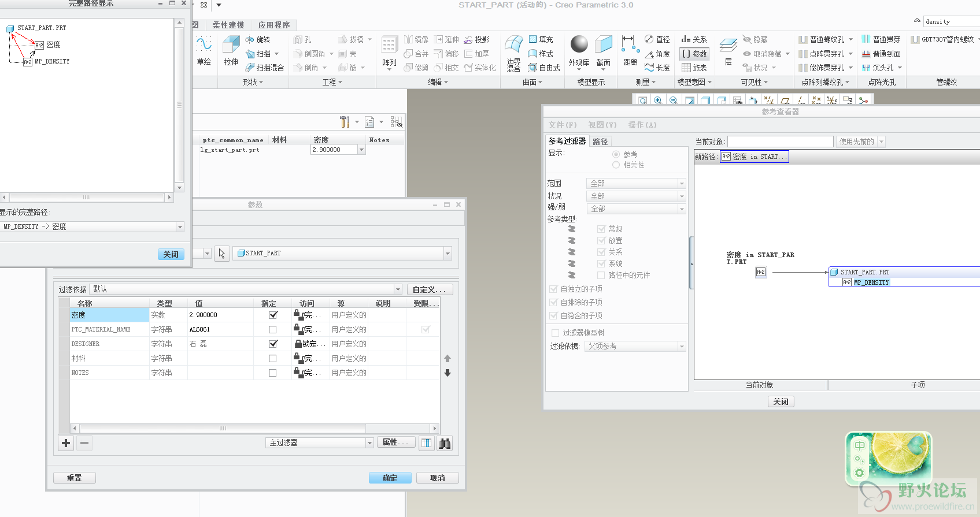Open the 范围 dropdown

(x=636, y=183)
